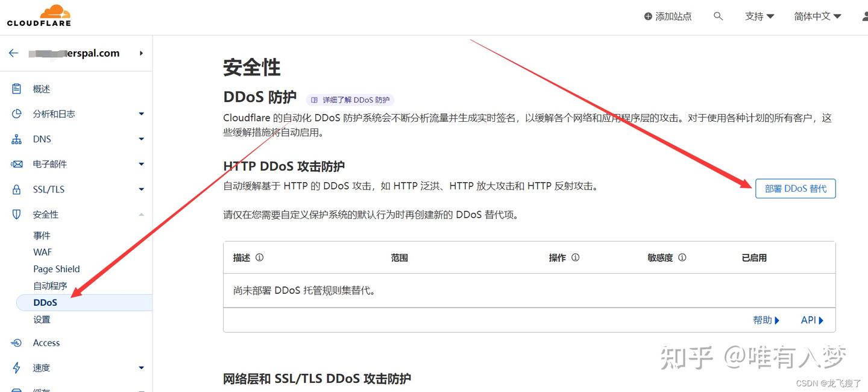
Task: Select the 概述 document icon in sidebar
Action: [17, 88]
